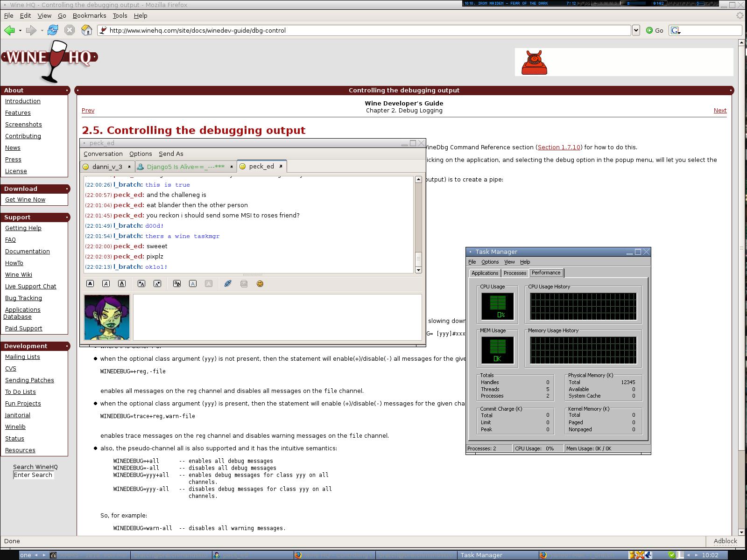This screenshot has height=560, width=747.
Task: Toggle Bold in chat formatting toolbar
Action: tap(91, 283)
